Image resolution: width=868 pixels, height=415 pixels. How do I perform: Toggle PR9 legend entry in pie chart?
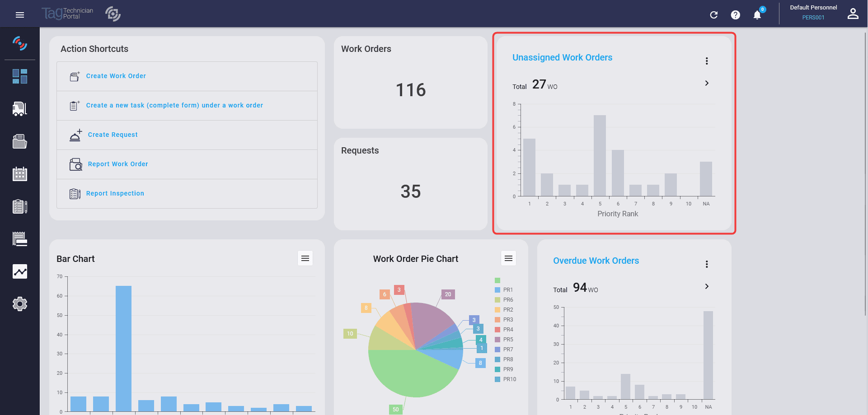[x=504, y=369]
